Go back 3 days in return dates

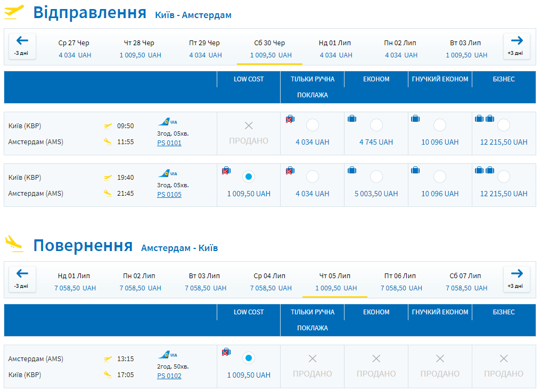click(x=22, y=279)
